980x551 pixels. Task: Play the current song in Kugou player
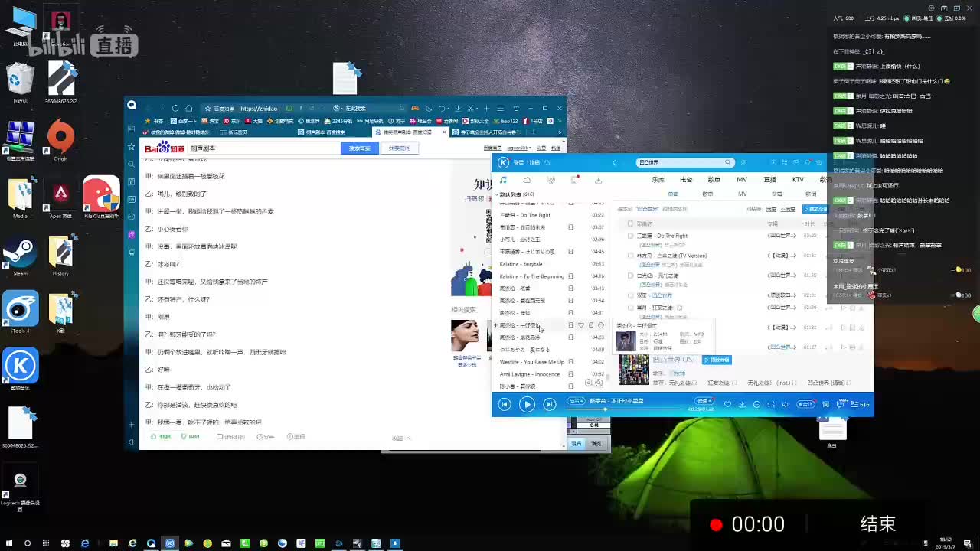(x=527, y=404)
